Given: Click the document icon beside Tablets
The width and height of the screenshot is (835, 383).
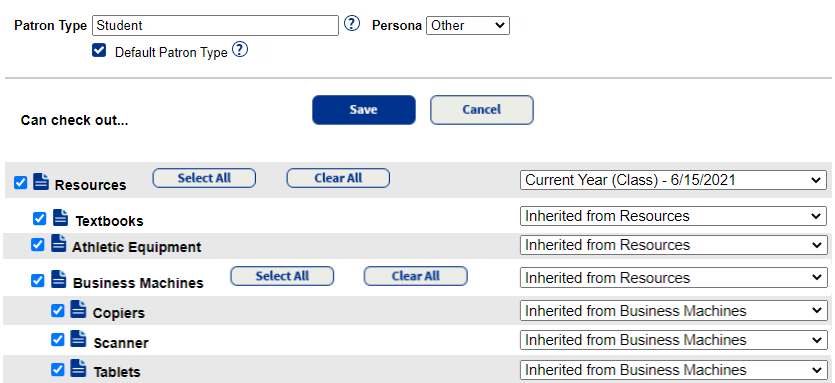Looking at the screenshot, I should coord(78,368).
